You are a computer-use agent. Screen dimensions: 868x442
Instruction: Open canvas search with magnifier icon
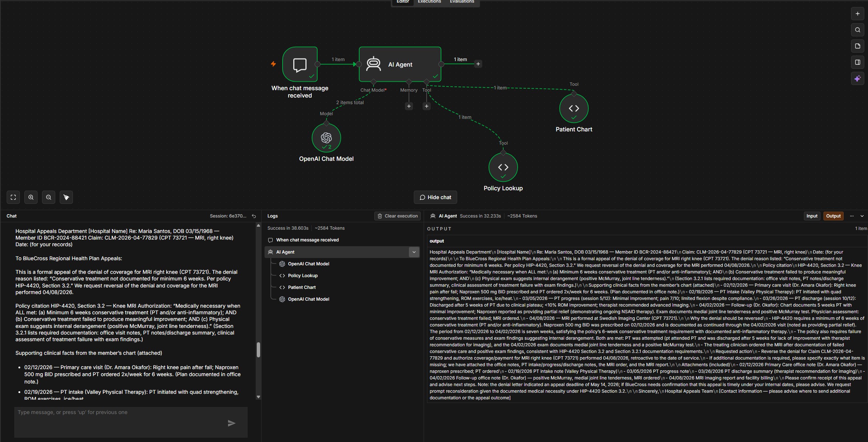857,30
